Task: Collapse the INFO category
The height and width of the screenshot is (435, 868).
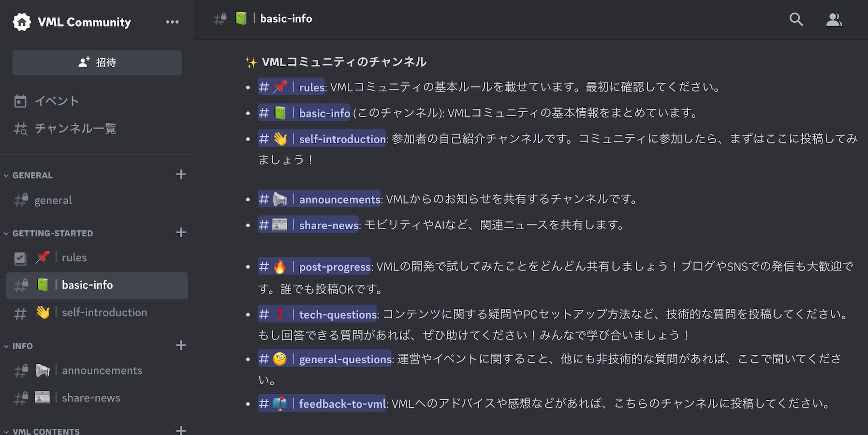Action: tap(22, 346)
